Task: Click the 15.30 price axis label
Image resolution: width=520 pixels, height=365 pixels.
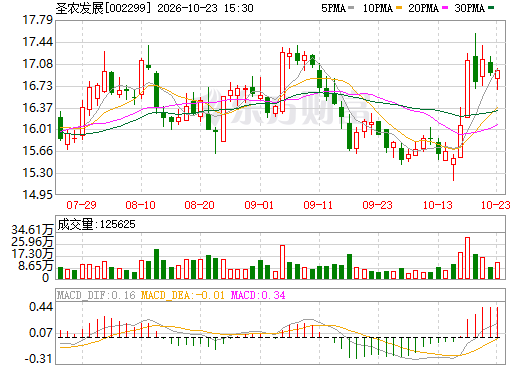Action: pos(37,173)
